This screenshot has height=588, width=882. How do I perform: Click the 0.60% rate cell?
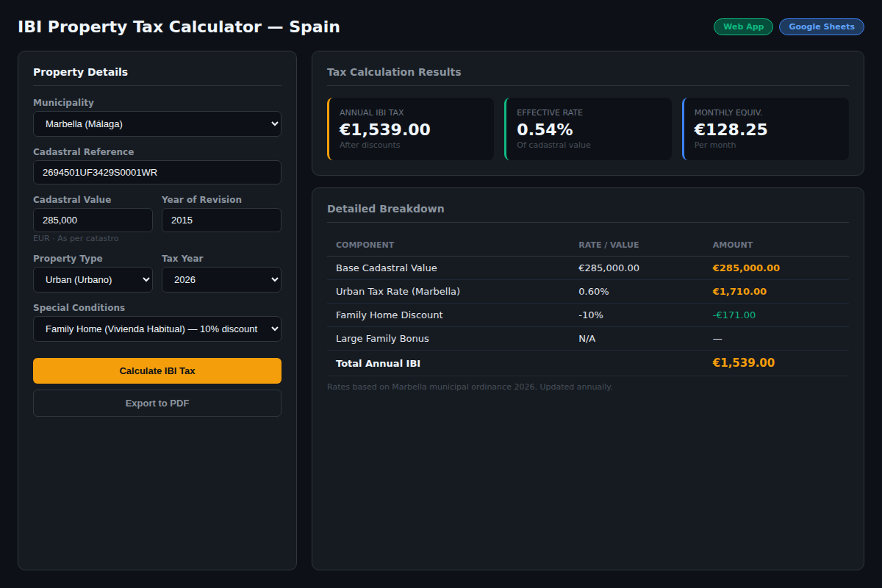tap(594, 291)
